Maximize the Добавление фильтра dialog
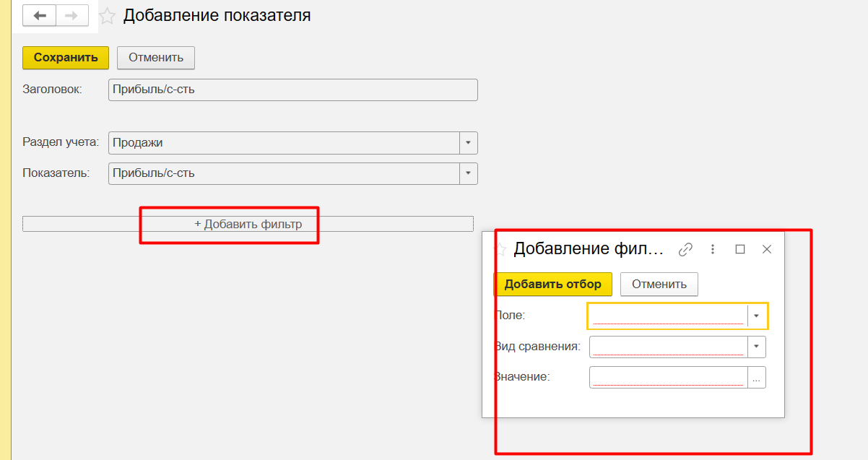This screenshot has height=460, width=868. (x=739, y=249)
